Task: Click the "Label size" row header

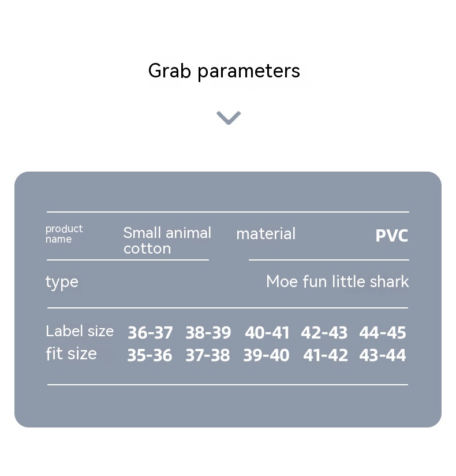Action: tap(80, 331)
